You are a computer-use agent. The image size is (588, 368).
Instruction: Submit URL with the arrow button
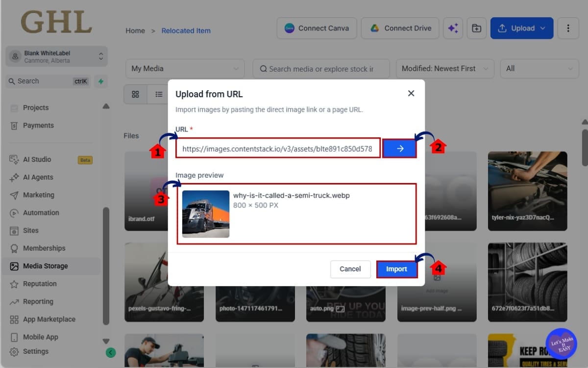(x=400, y=149)
